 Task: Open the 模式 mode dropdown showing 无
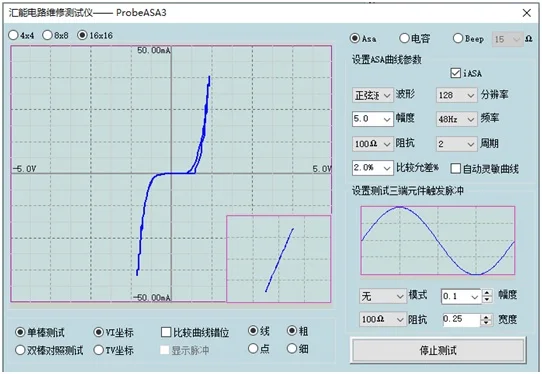(382, 296)
